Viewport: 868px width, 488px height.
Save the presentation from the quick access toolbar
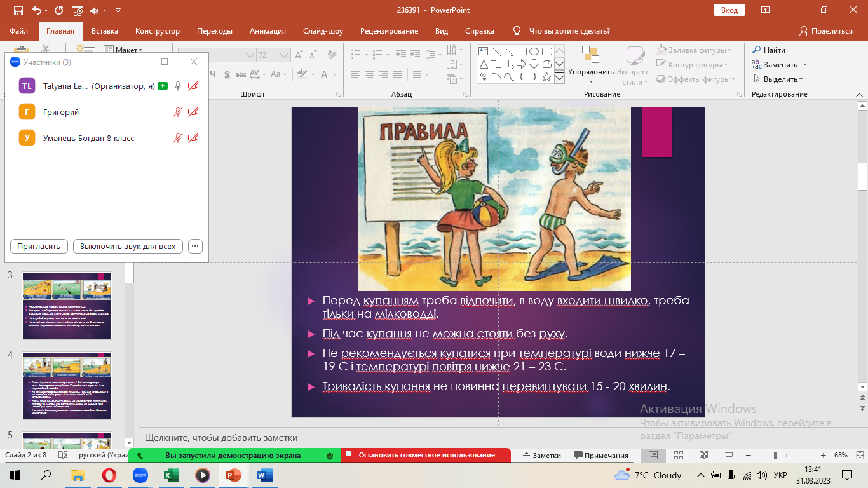[18, 10]
